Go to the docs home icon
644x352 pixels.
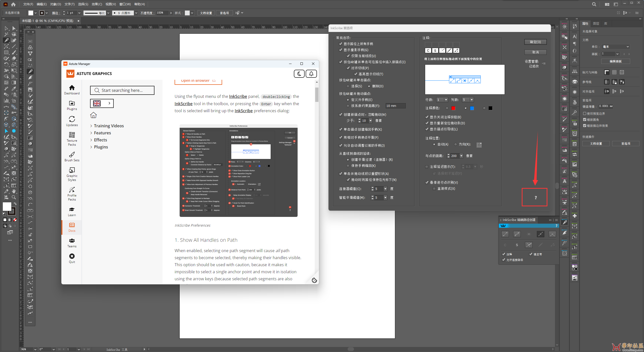(x=93, y=115)
